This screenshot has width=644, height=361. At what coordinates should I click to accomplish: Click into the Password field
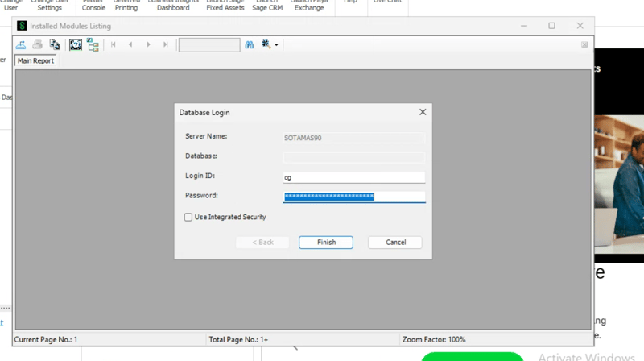tap(353, 196)
